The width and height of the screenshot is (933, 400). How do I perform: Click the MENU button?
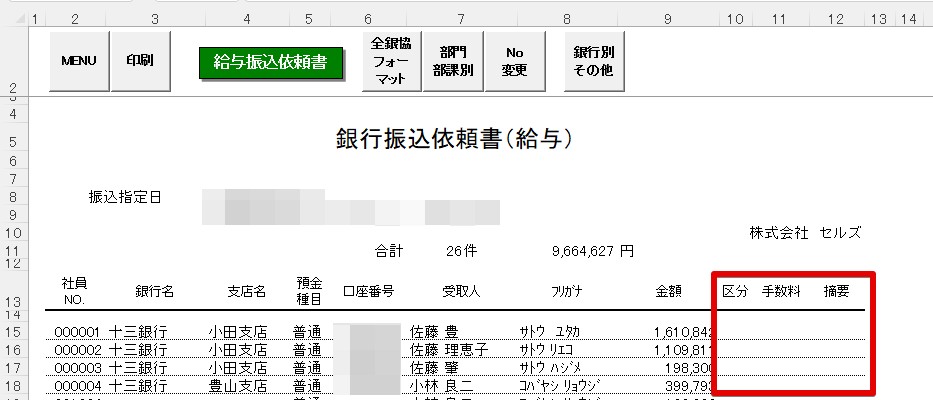point(78,61)
